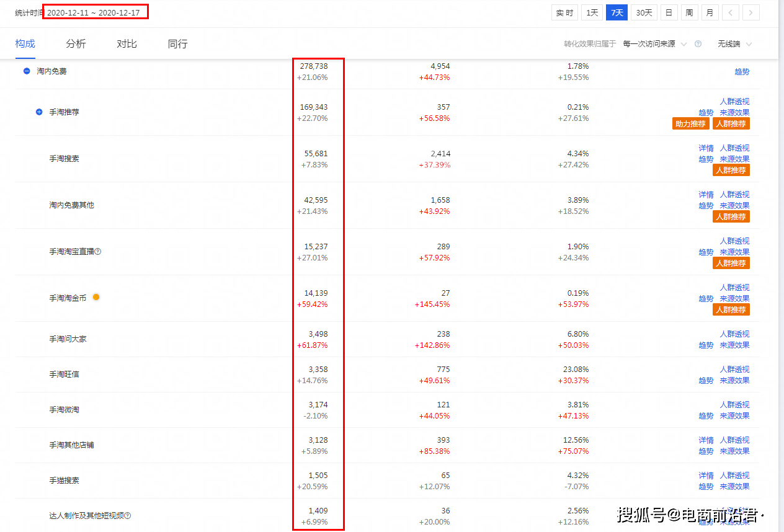Switch to the 分析 tab
This screenshot has width=784, height=532.
click(76, 44)
